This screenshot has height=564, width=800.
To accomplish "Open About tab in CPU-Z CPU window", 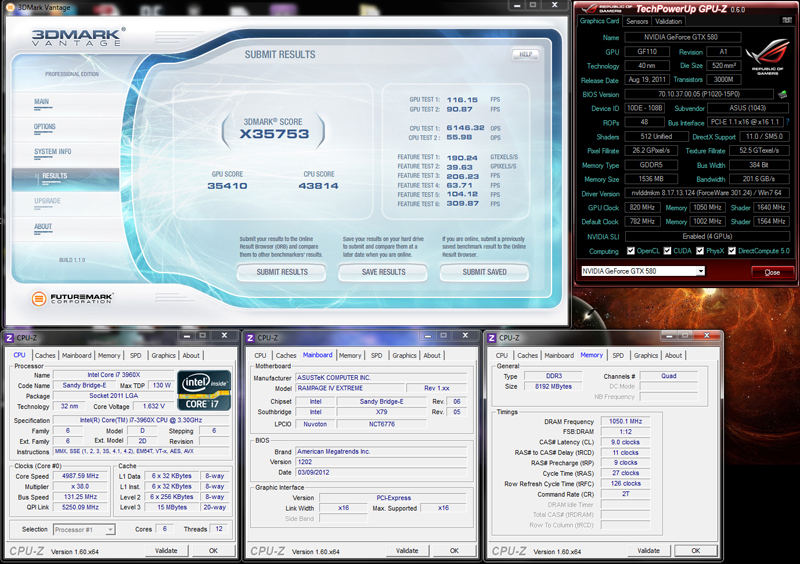I will point(191,355).
